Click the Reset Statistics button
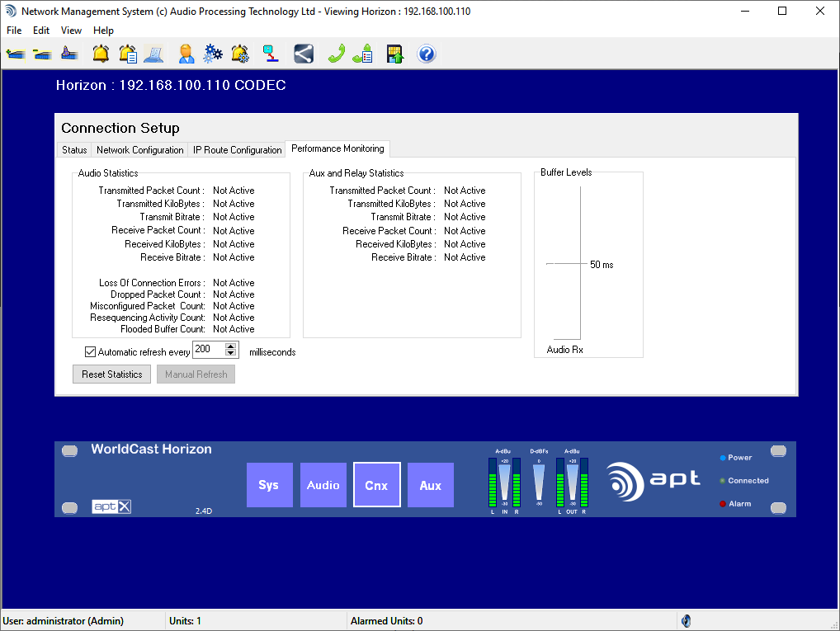The width and height of the screenshot is (840, 631). [x=112, y=374]
